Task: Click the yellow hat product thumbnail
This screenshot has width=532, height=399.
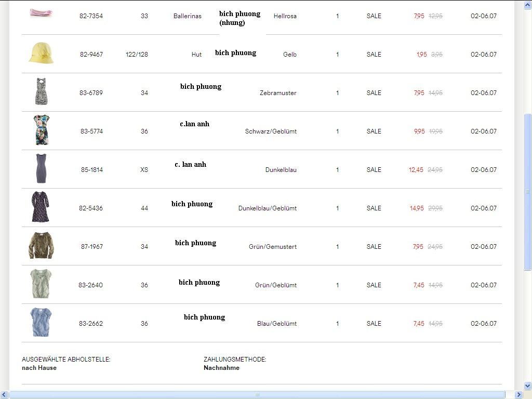Action: coord(41,54)
